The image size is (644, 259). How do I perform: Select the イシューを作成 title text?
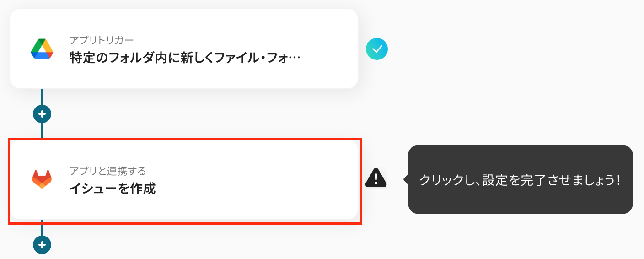point(113,189)
